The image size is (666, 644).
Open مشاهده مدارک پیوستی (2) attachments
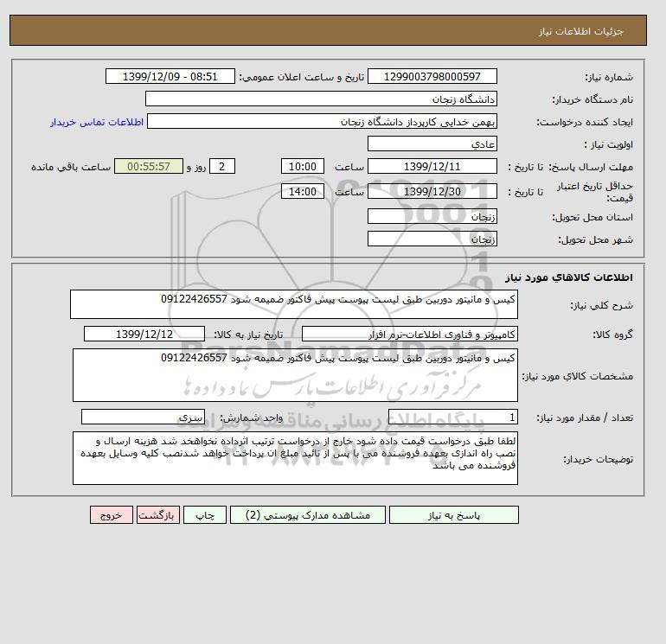[x=308, y=515]
